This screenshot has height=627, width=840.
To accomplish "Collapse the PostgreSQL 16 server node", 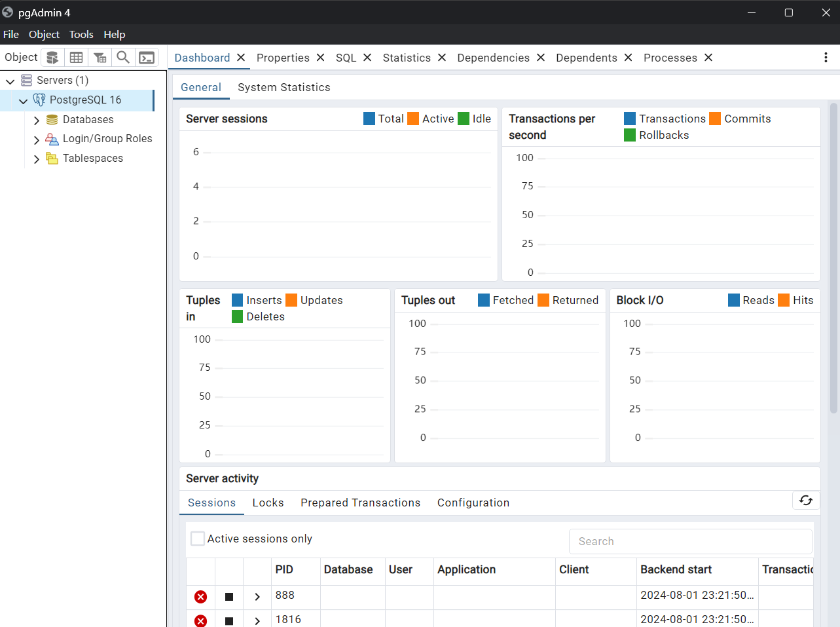I will 24,101.
